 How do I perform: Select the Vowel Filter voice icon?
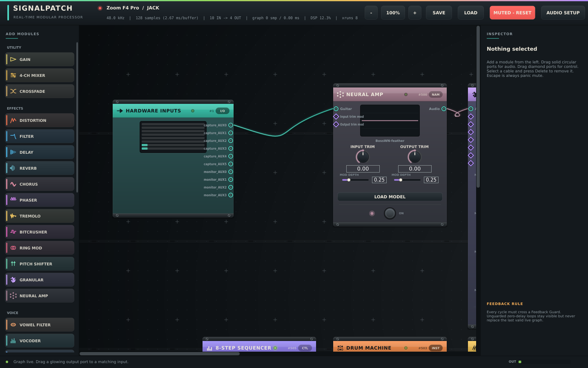click(x=13, y=325)
